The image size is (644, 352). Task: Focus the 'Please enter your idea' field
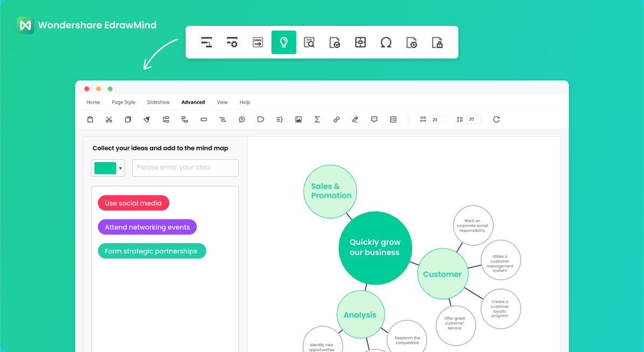[x=185, y=168]
